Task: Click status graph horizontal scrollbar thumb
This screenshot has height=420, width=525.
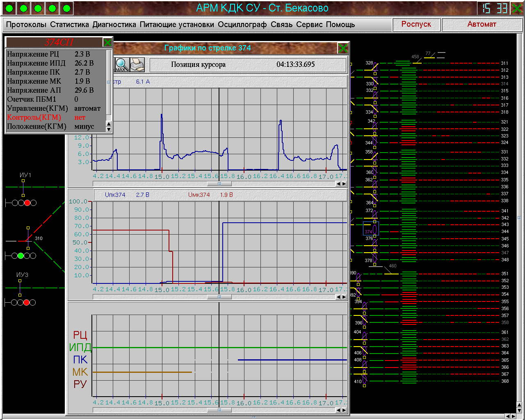Action: pyautogui.click(x=219, y=410)
